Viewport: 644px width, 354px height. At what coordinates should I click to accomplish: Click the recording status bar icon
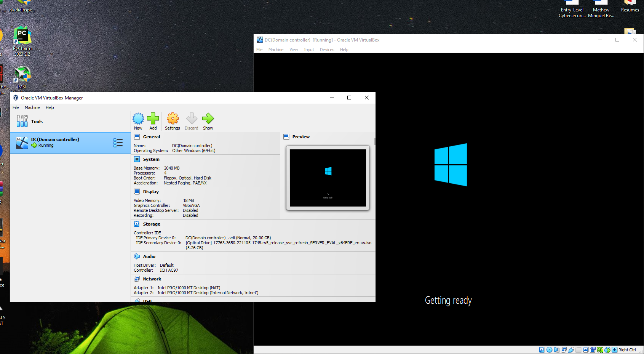point(593,350)
